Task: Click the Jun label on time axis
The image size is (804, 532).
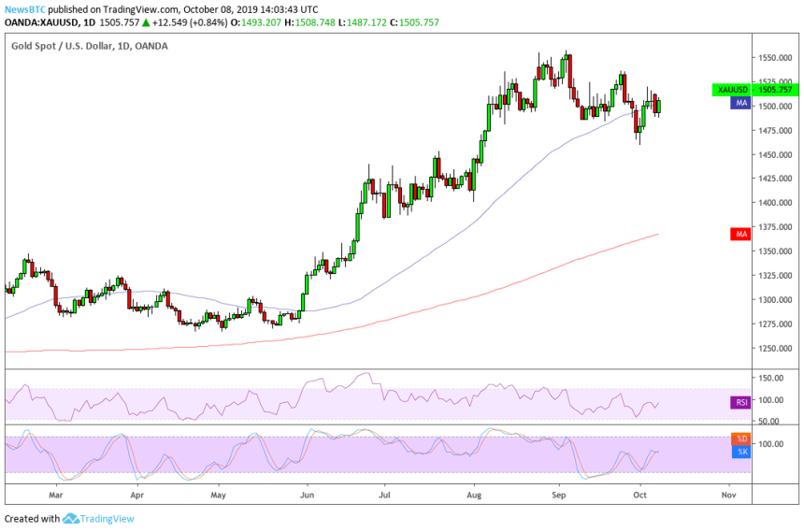Action: [307, 495]
